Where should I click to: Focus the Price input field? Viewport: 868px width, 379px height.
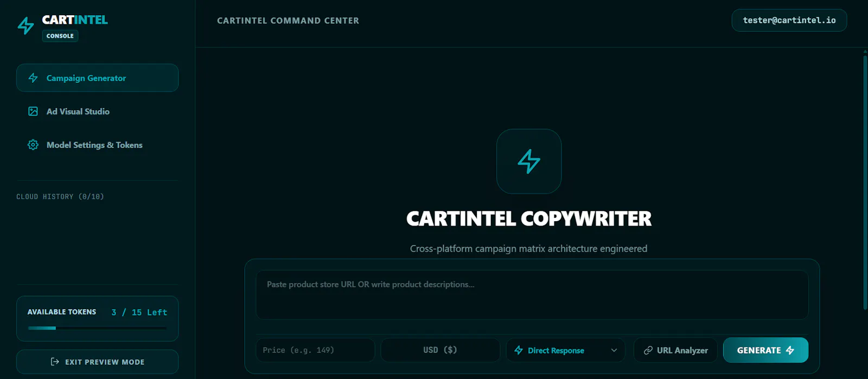[x=315, y=350]
